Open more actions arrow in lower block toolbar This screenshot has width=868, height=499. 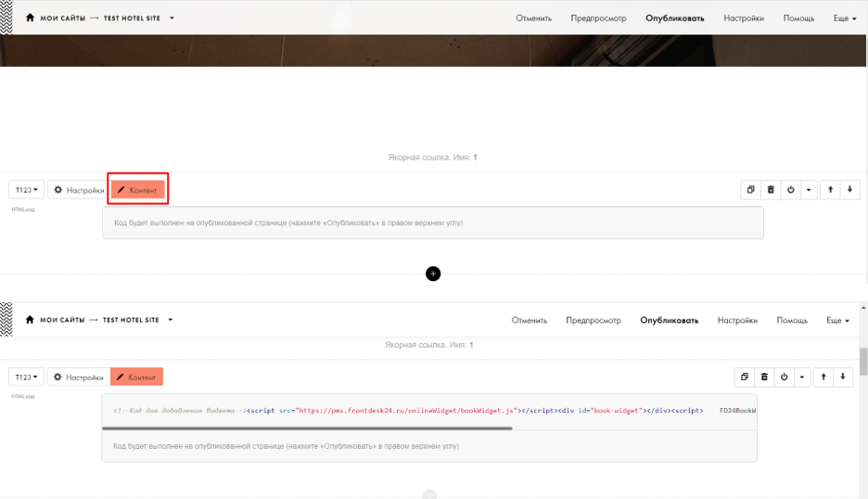[x=802, y=377]
